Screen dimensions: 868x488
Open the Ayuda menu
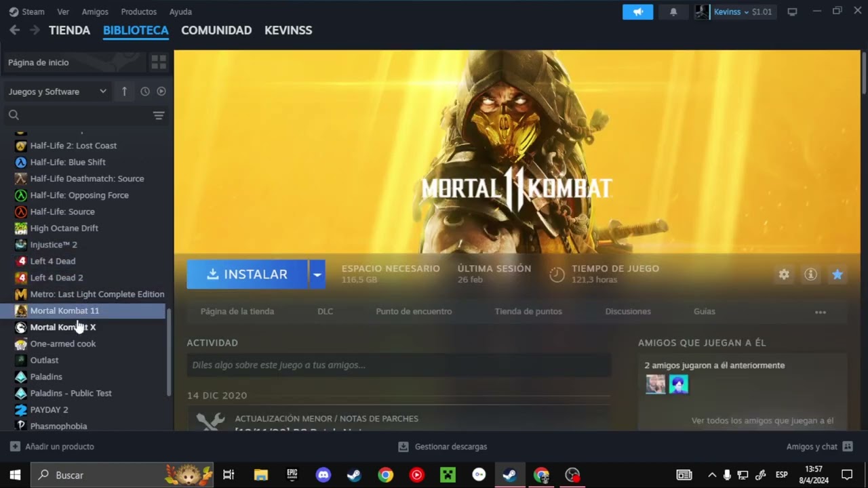click(x=180, y=12)
